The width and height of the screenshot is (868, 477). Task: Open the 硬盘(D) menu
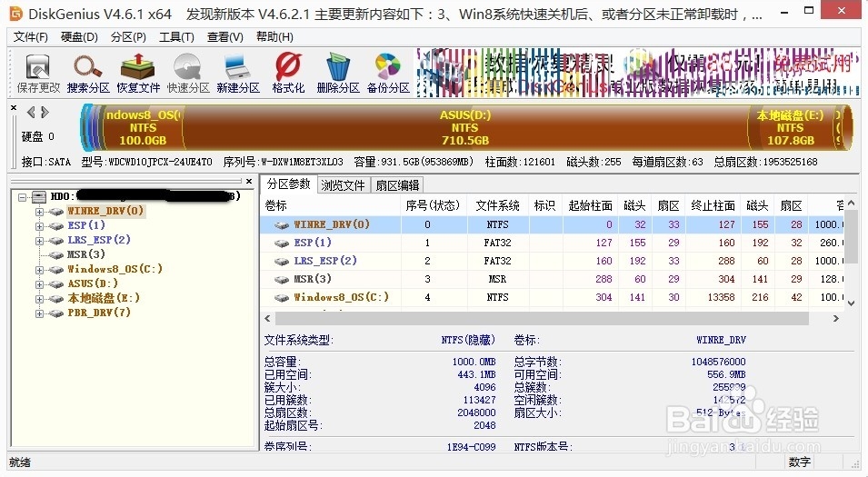coord(79,37)
